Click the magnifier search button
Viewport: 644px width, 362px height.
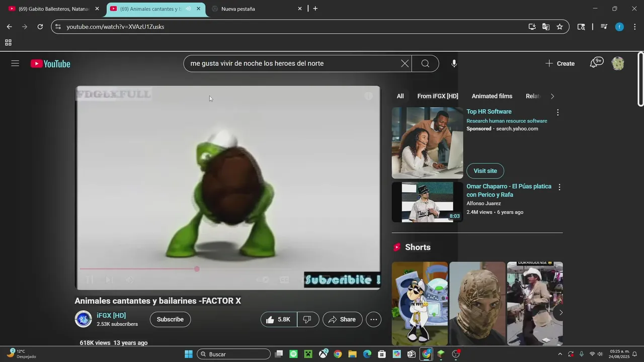click(x=425, y=63)
